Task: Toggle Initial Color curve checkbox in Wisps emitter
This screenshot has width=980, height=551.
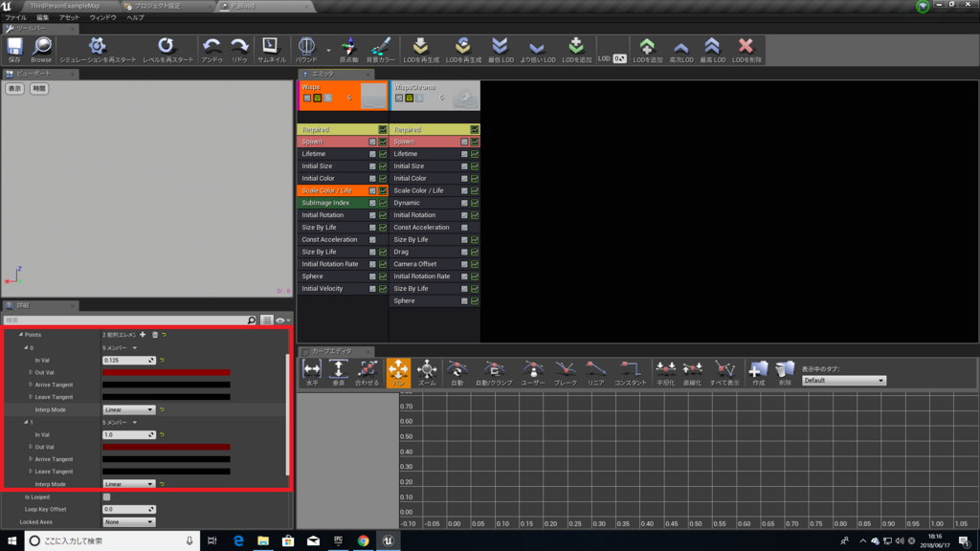Action: [383, 179]
